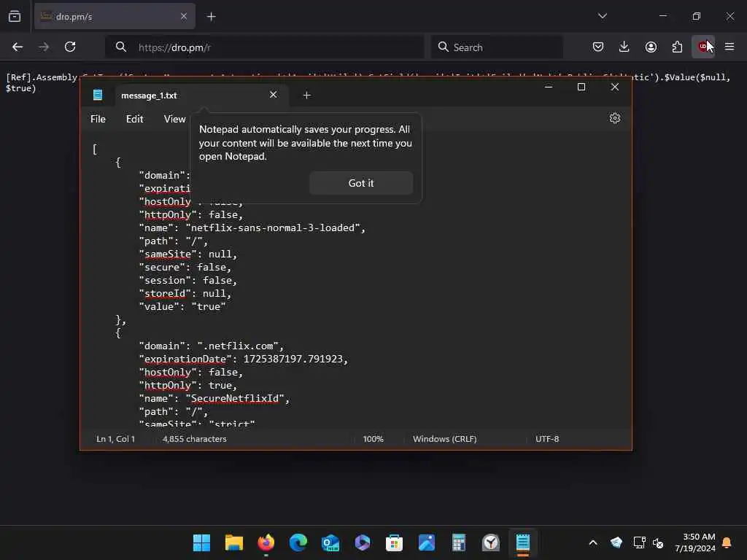The height and width of the screenshot is (560, 747).
Task: Click Windows (CRLF) line ending indicator
Action: point(444,439)
